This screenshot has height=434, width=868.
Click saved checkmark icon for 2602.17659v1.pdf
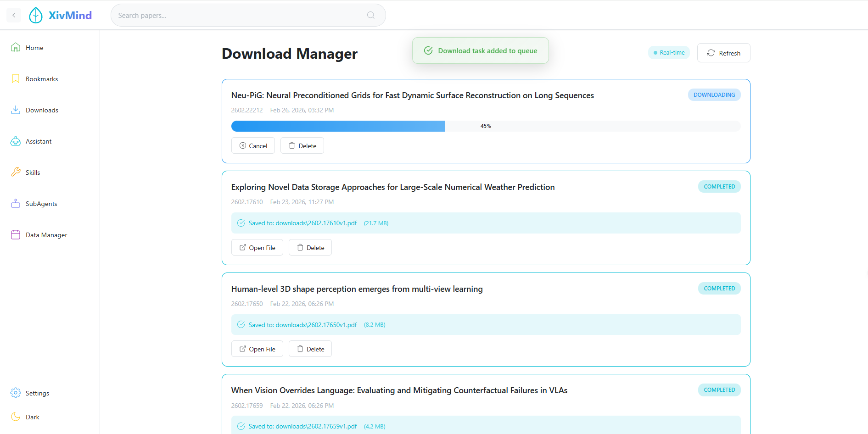(241, 426)
